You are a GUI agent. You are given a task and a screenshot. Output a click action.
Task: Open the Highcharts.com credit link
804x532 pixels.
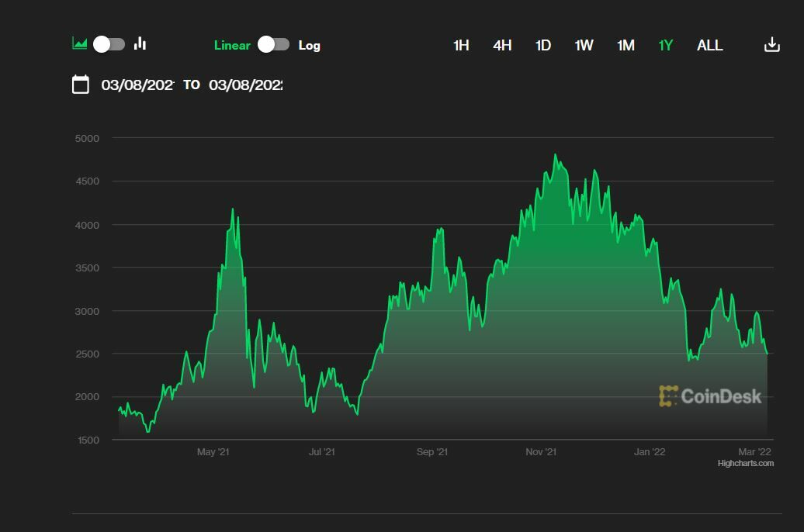click(x=745, y=464)
